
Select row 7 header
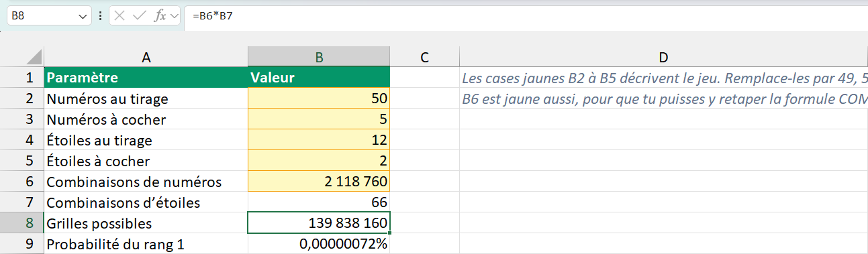(x=22, y=202)
